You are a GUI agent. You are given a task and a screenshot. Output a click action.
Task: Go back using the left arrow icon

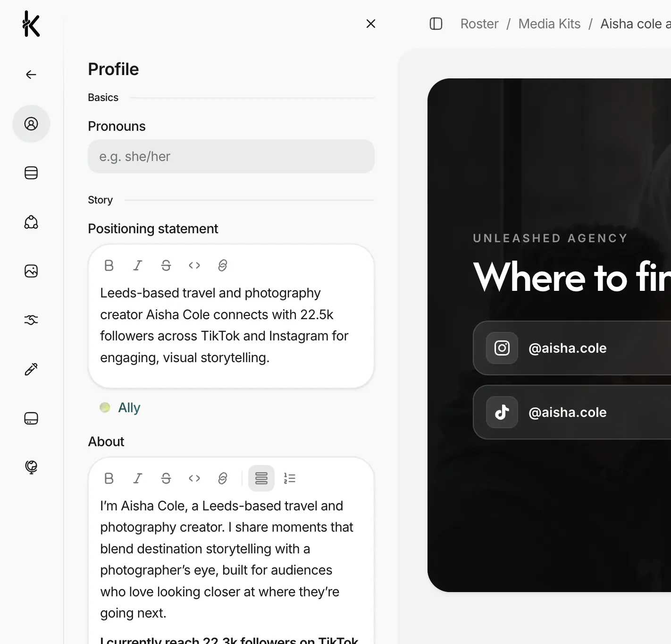tap(31, 75)
